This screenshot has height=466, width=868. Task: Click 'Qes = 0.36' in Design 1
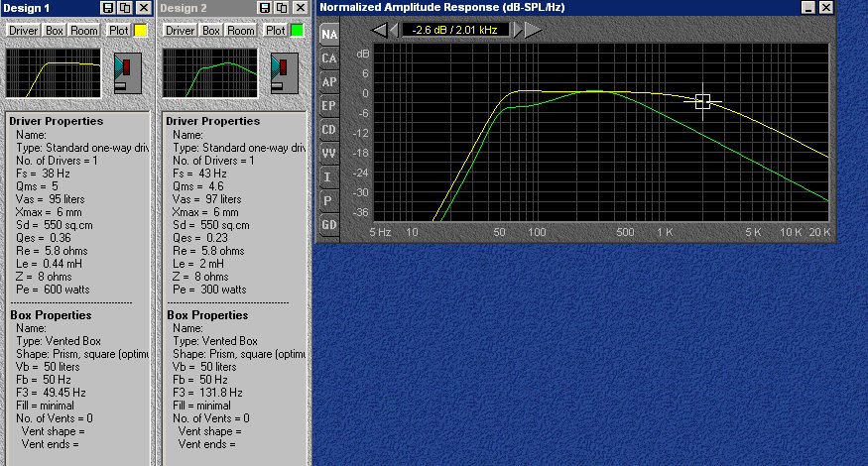tap(44, 238)
